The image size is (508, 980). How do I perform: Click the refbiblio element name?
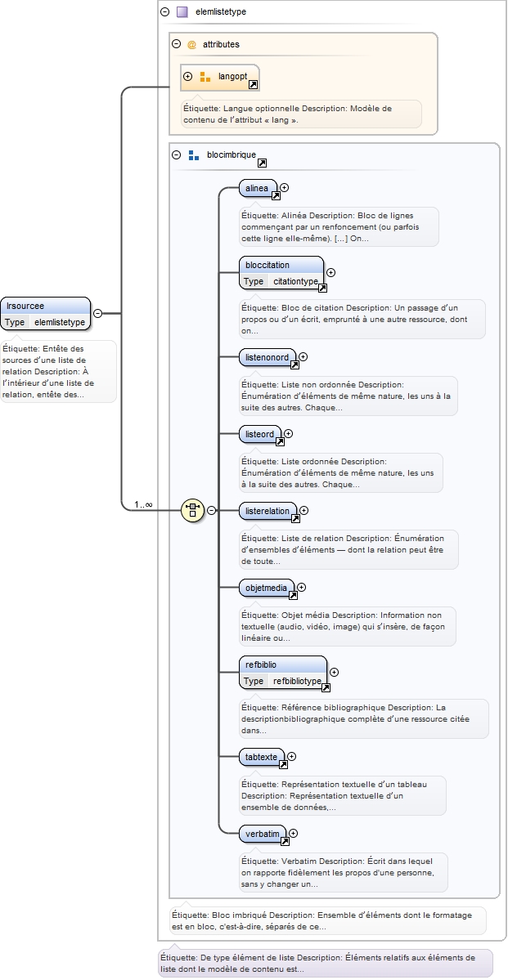[x=261, y=665]
